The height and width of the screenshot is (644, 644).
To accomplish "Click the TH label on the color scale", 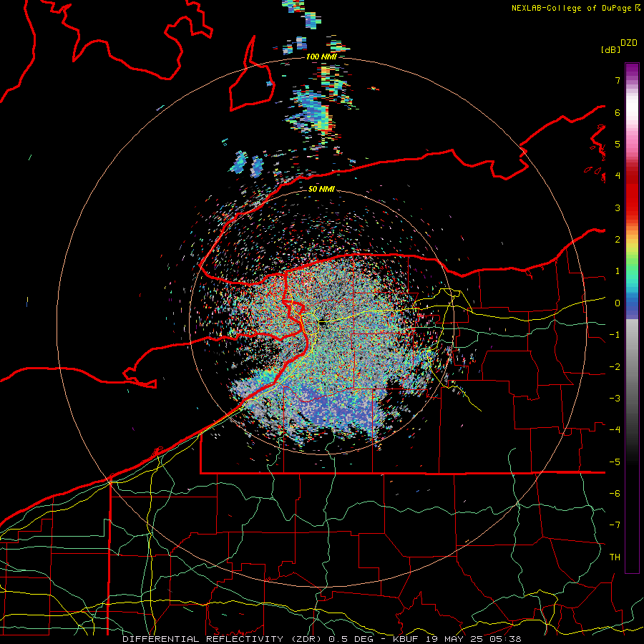I will point(615,557).
